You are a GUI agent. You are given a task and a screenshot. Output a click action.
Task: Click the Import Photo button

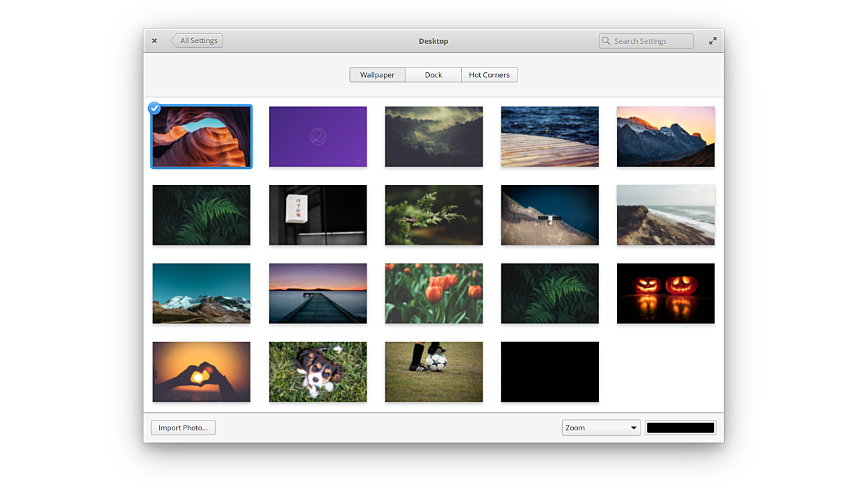(x=183, y=428)
